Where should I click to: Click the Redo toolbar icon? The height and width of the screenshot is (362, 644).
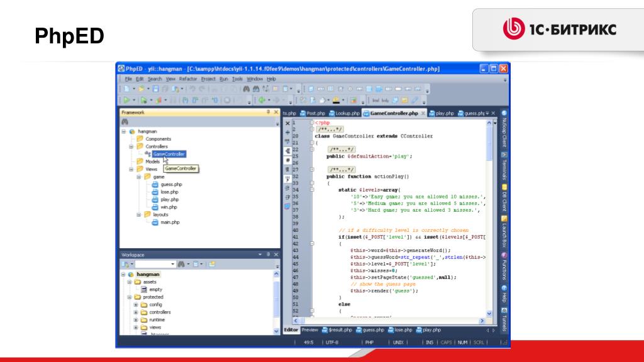point(202,89)
